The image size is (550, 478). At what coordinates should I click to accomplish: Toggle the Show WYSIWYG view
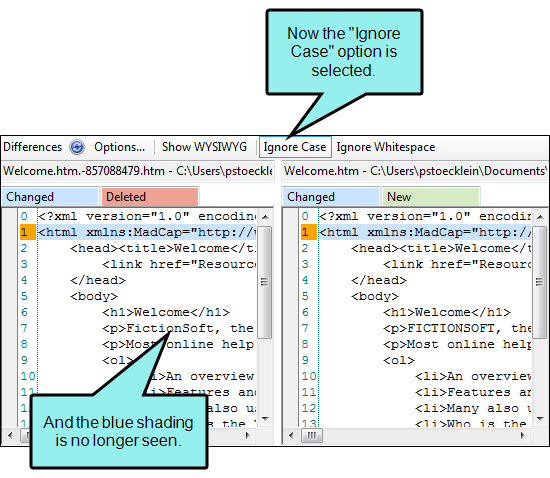click(x=204, y=147)
